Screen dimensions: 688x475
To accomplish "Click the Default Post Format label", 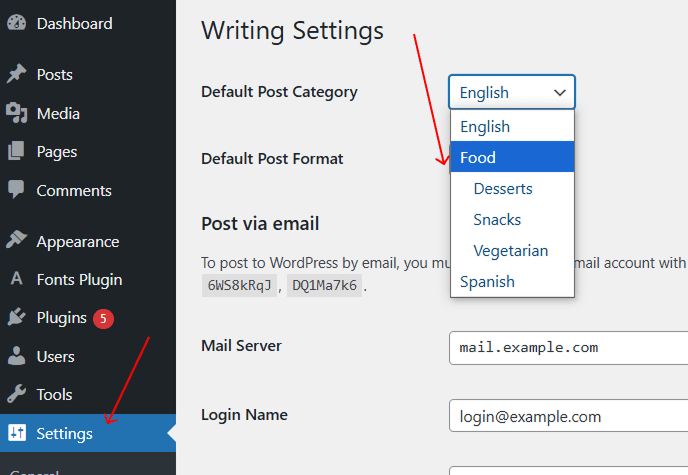I will [x=272, y=158].
